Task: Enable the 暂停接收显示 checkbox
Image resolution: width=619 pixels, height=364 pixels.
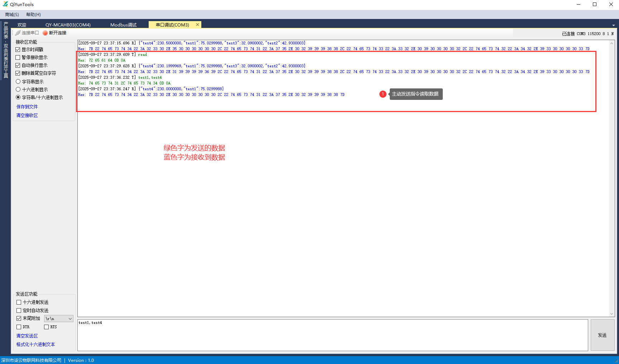Action: coord(18,58)
